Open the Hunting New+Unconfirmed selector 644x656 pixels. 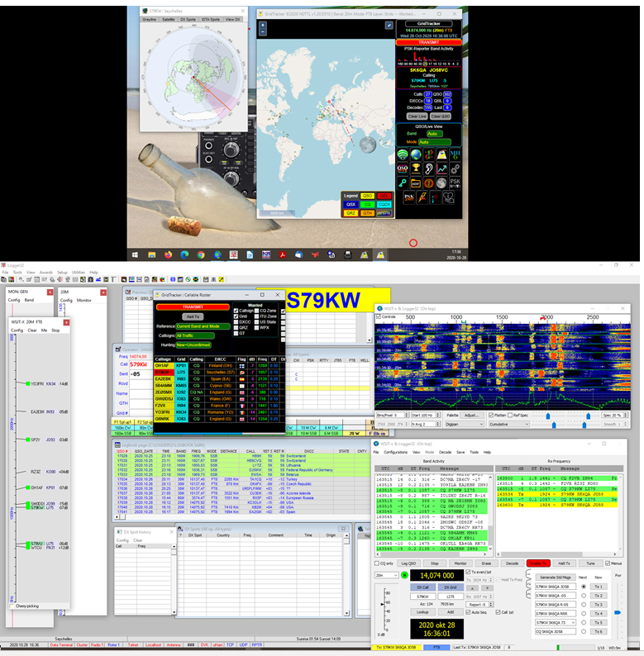point(193,345)
